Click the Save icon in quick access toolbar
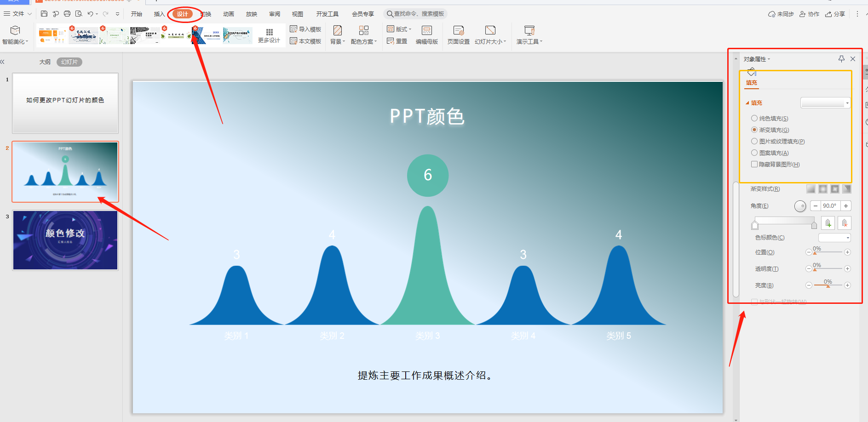868x422 pixels. coord(44,14)
